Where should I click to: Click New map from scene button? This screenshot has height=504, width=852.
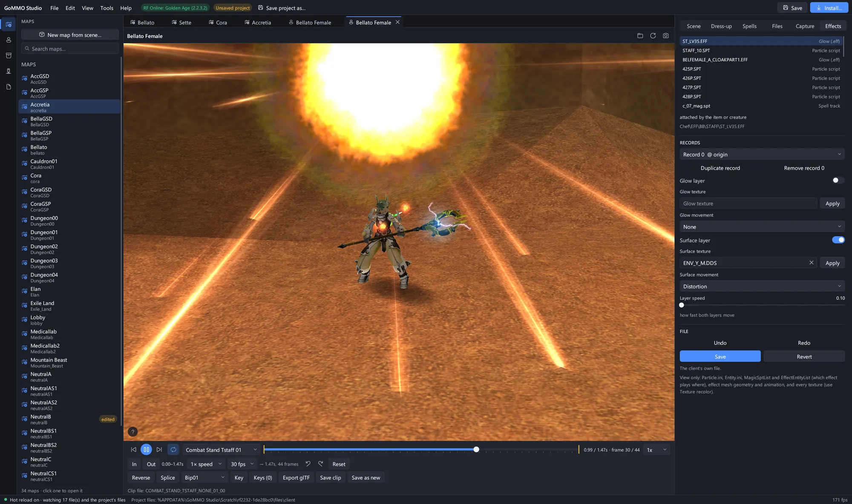[x=70, y=35]
